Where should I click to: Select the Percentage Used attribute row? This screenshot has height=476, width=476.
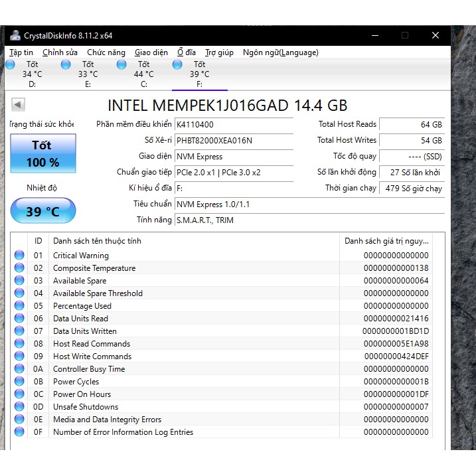(82, 306)
